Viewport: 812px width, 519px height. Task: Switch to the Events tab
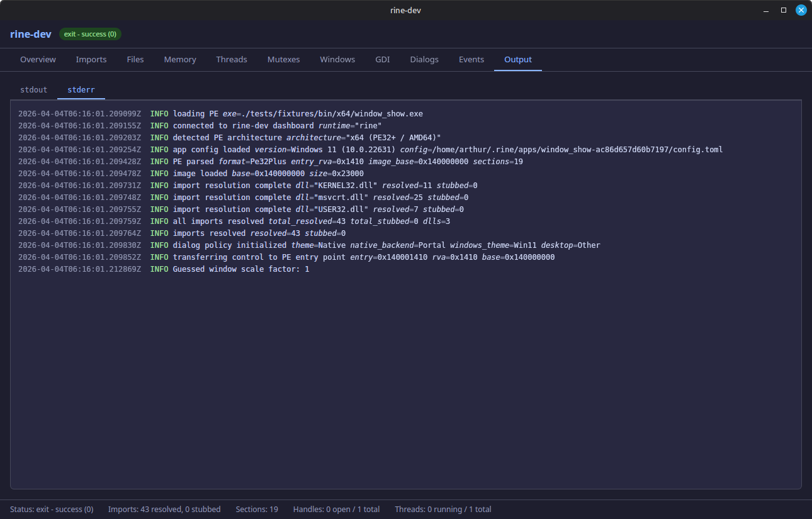pos(471,59)
